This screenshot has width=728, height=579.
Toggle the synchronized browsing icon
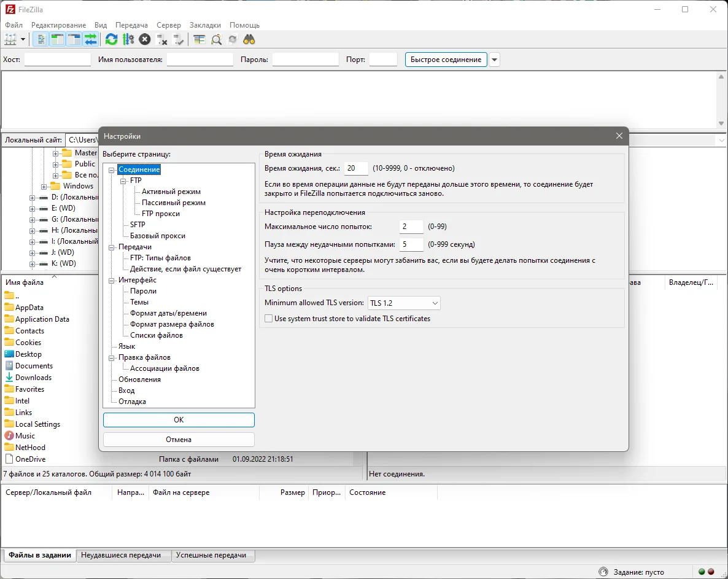click(233, 39)
